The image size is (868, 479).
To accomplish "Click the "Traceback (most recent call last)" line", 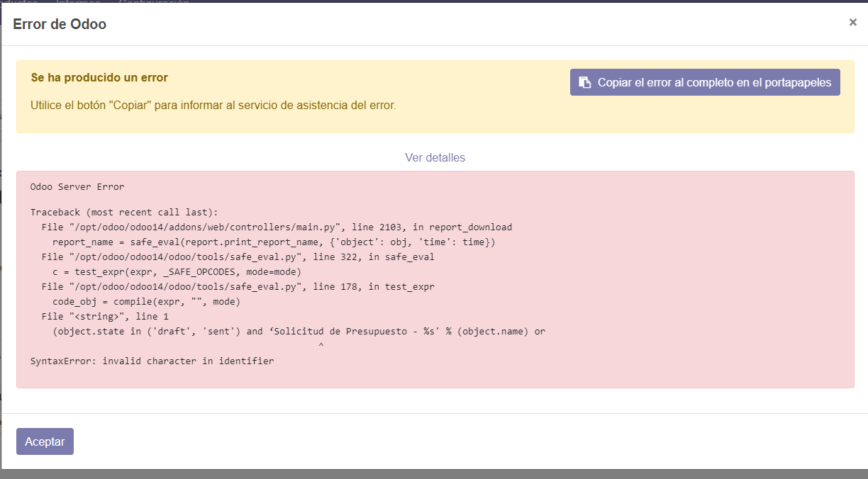I will click(124, 213).
